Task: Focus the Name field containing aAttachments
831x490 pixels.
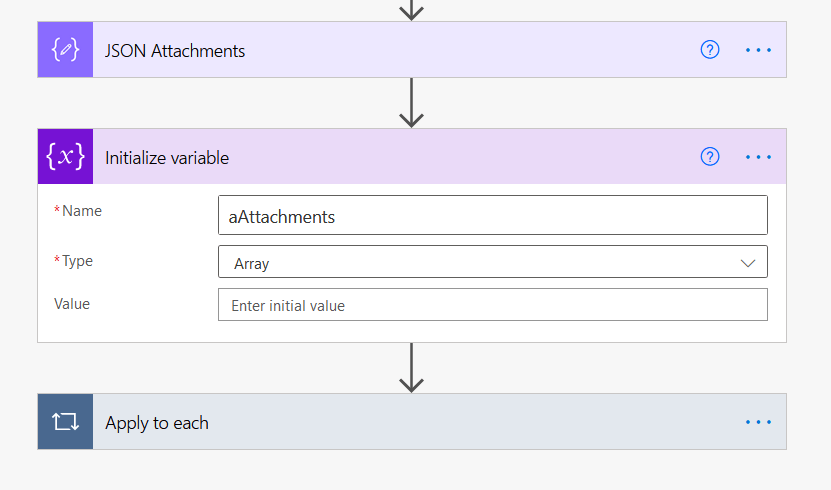Action: (492, 216)
